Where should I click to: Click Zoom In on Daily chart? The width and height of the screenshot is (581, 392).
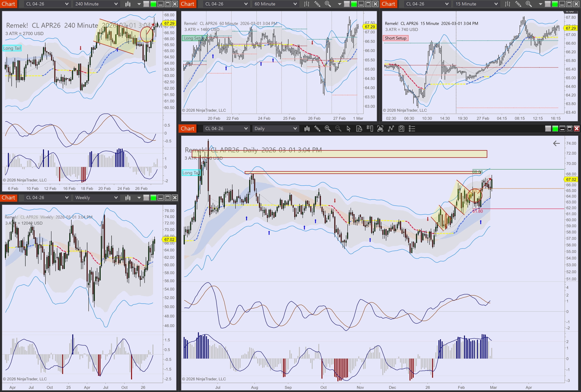[x=327, y=129]
